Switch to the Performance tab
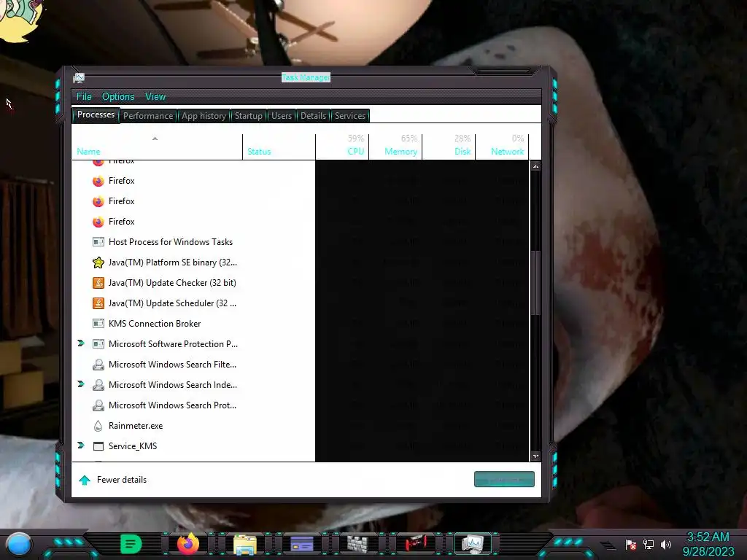Screen dimensions: 747x560 [148, 116]
